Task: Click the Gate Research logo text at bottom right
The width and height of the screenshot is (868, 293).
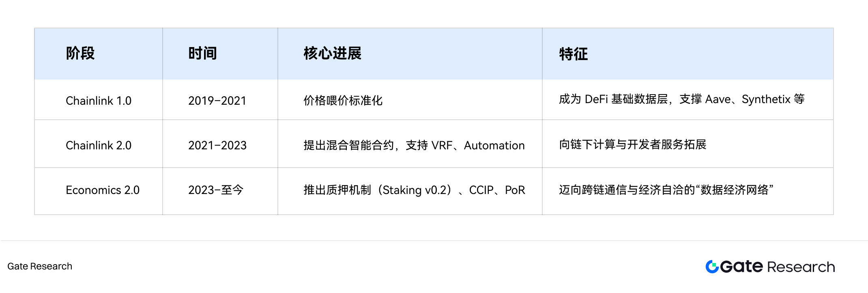Action: [x=777, y=267]
